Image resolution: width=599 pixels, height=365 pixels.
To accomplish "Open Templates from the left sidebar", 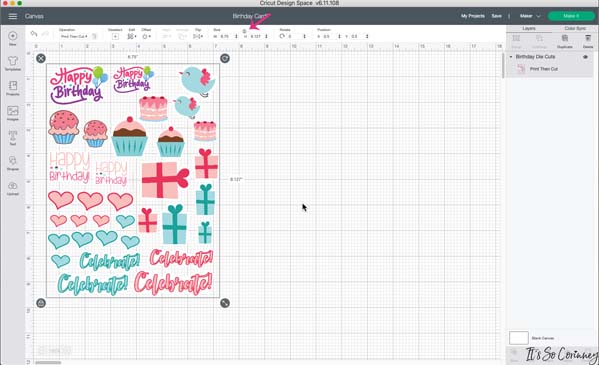I will coord(13,63).
